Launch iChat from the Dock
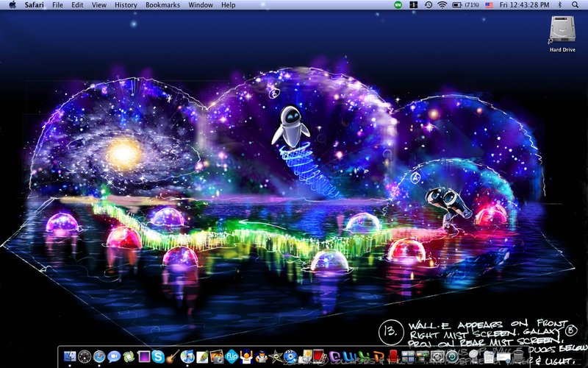The height and width of the screenshot is (368, 588). coord(114,356)
